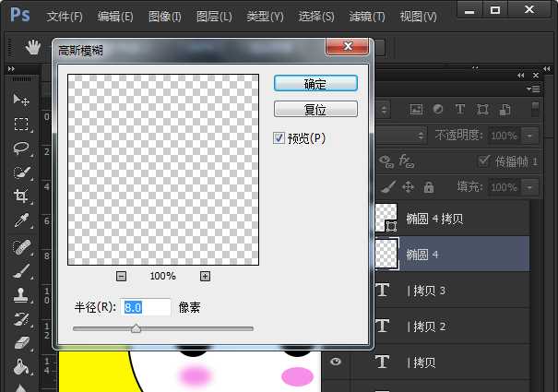Click the 复位 reset button
Image resolution: width=558 pixels, height=392 pixels.
pos(315,109)
